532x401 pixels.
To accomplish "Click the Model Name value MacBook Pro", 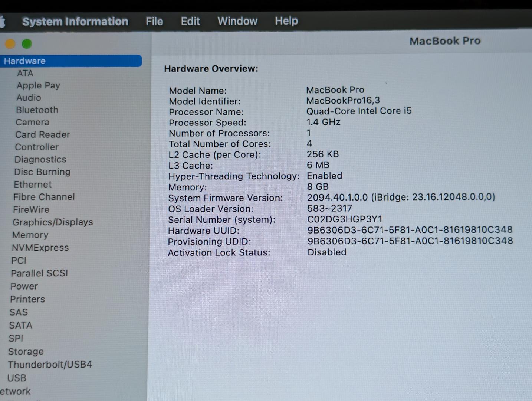I will [x=335, y=90].
